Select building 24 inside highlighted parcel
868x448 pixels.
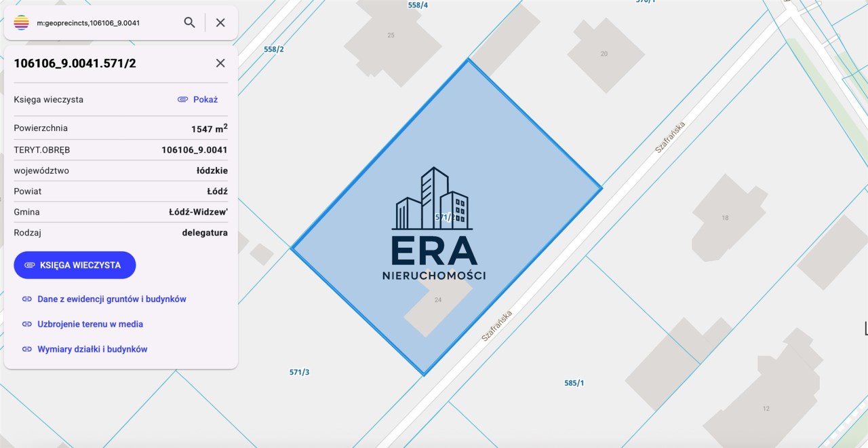tap(438, 300)
